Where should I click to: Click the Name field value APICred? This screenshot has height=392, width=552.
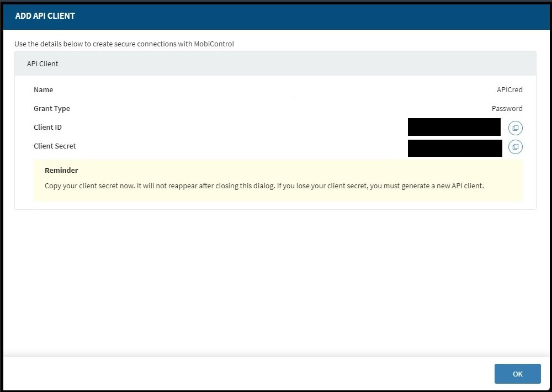pyautogui.click(x=509, y=89)
